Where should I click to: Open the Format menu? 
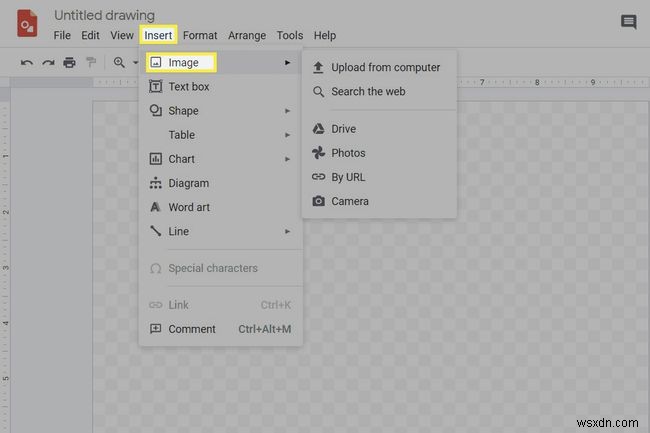(200, 36)
